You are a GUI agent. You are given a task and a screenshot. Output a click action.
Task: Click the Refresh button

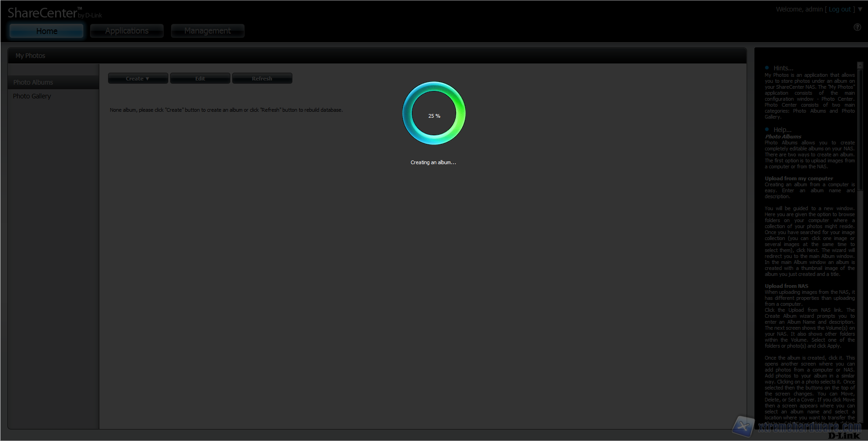[262, 79]
